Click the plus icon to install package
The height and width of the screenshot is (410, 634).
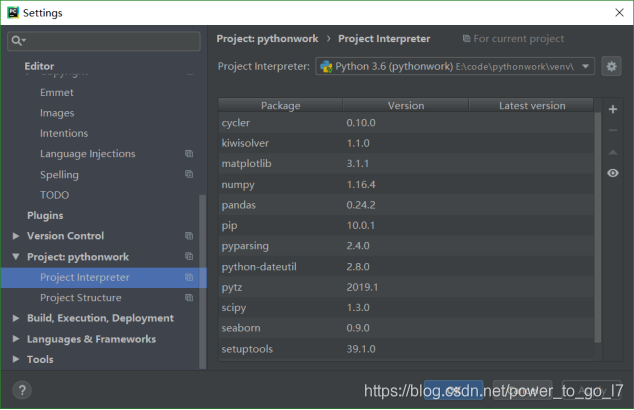613,109
